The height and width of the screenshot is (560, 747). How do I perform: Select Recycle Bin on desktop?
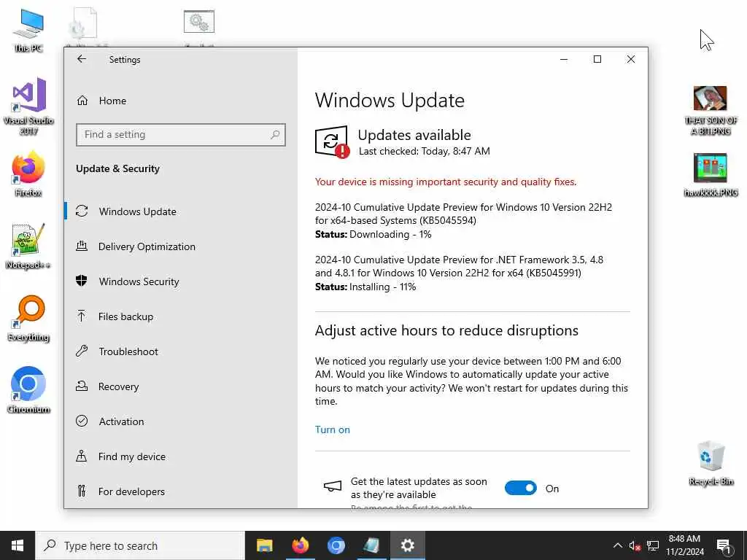pos(711,463)
